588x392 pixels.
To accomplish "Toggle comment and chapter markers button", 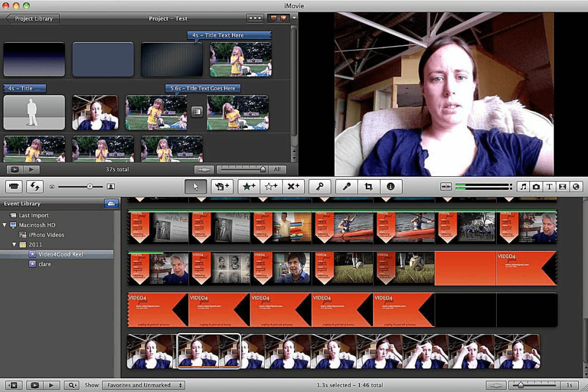I will pyautogui.click(x=278, y=18).
